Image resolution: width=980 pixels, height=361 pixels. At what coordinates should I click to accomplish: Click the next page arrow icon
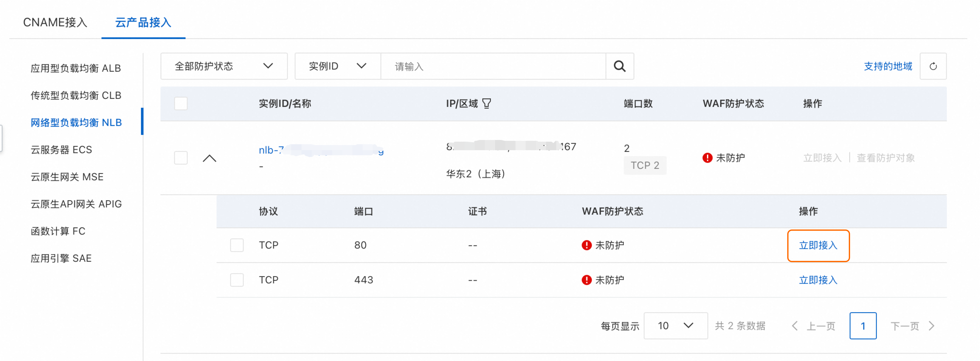(932, 326)
